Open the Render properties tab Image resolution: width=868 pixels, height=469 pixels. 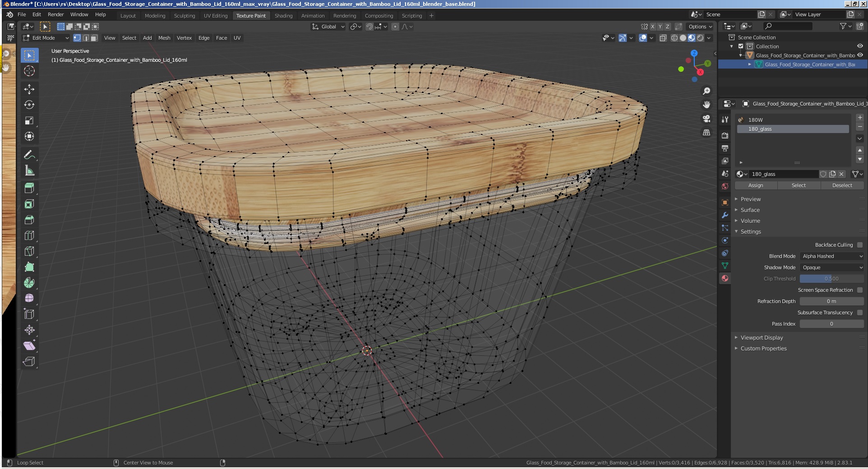725,135
